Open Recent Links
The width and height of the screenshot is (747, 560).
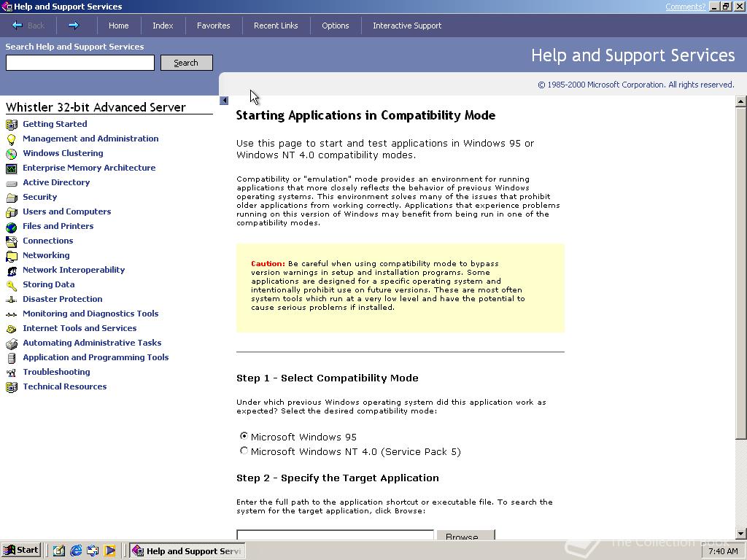(276, 26)
